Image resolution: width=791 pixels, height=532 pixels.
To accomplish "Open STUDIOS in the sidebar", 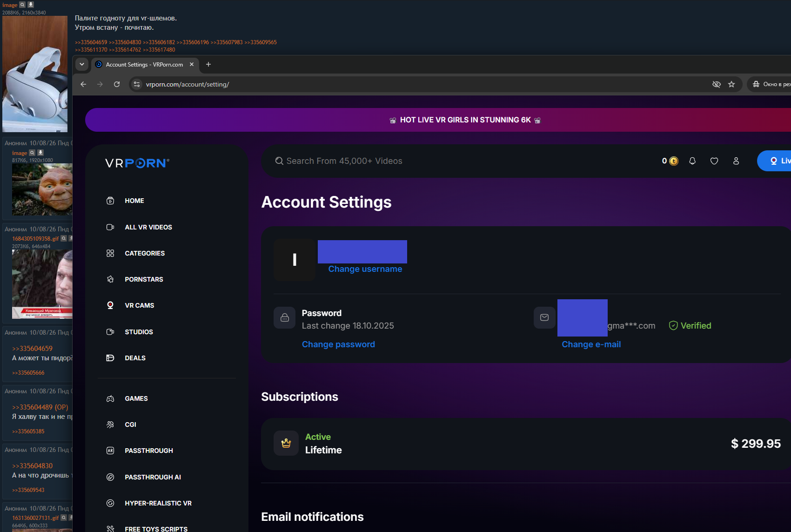I will 139,332.
